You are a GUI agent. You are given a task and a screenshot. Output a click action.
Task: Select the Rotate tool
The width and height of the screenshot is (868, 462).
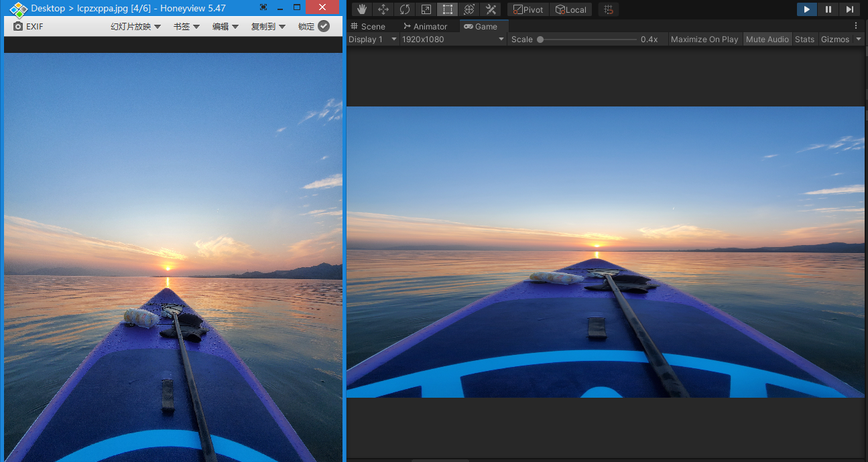pyautogui.click(x=405, y=9)
